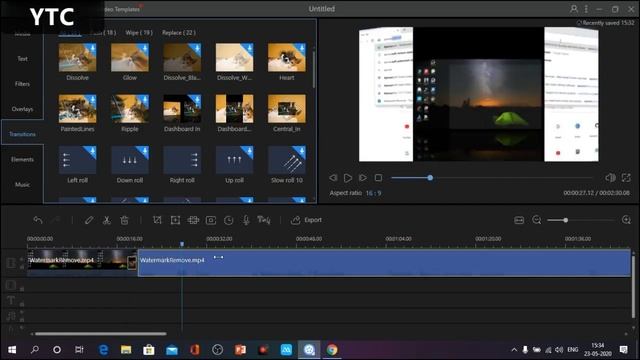
Task: Open the Aspect ratio 16:9 selector
Action: click(373, 193)
